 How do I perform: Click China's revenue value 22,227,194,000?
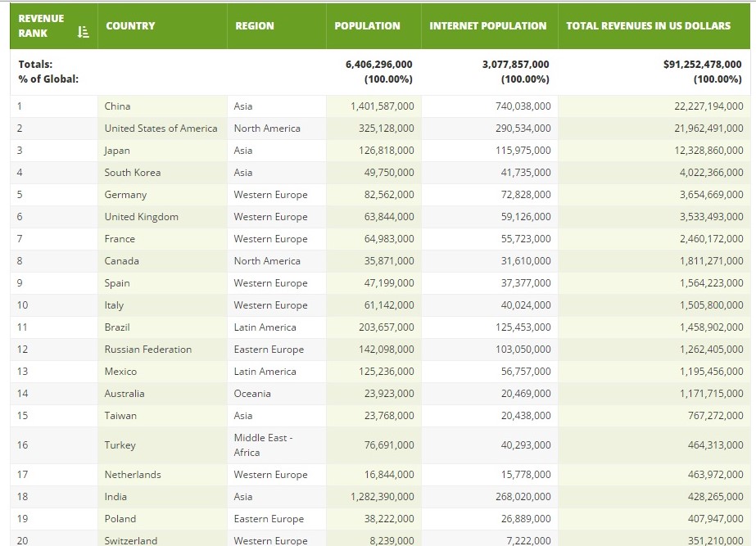click(699, 106)
